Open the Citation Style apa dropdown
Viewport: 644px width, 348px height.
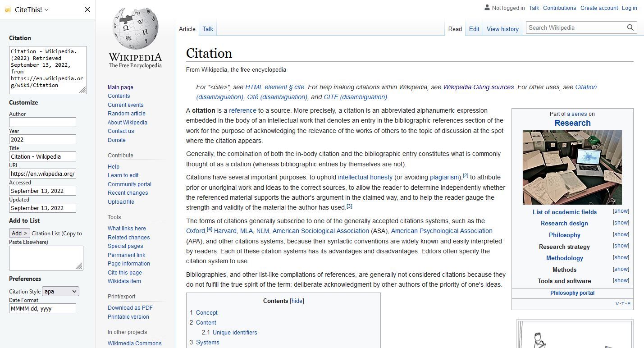61,291
